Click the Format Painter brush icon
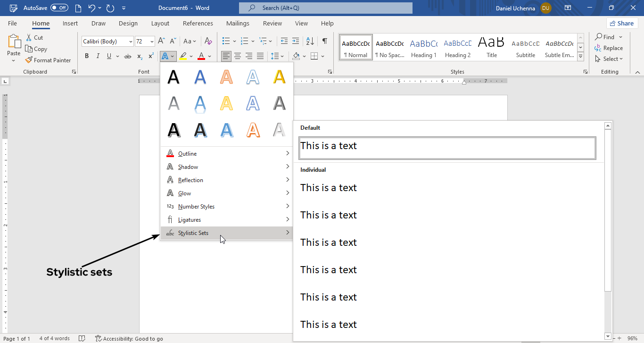 click(x=29, y=60)
